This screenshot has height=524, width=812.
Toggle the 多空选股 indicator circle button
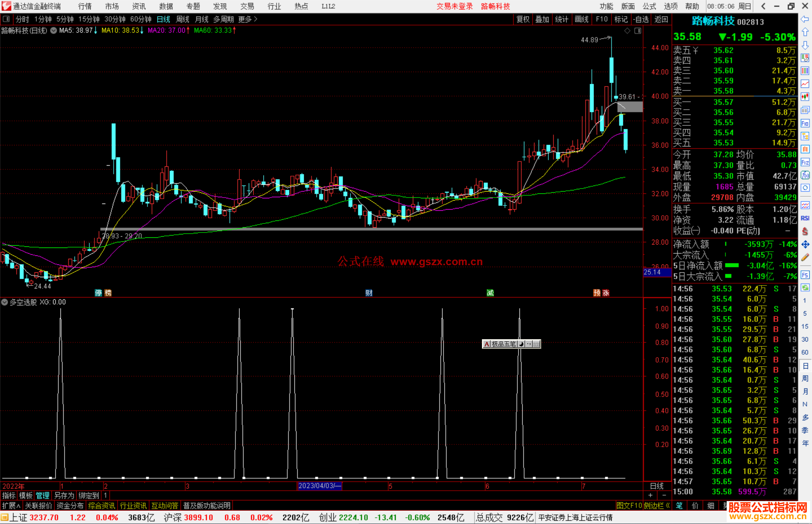point(5,302)
